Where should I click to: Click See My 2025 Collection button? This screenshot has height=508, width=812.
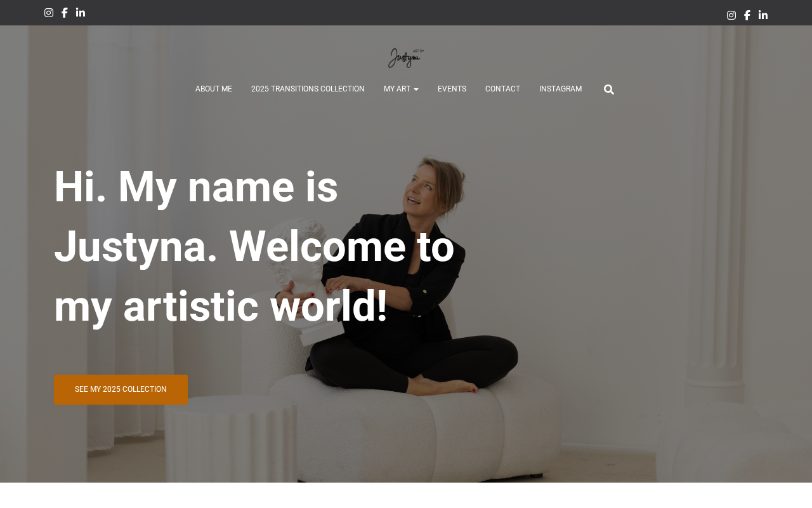tap(121, 389)
